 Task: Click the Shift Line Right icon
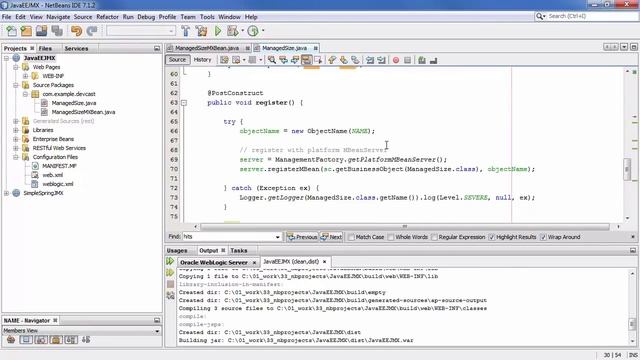(x=381, y=60)
